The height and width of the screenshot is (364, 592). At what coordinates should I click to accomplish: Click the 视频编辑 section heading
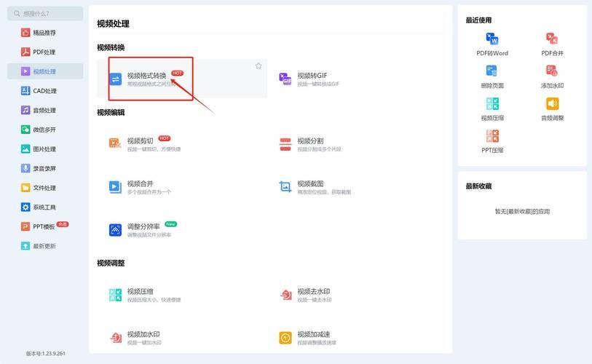(x=111, y=113)
